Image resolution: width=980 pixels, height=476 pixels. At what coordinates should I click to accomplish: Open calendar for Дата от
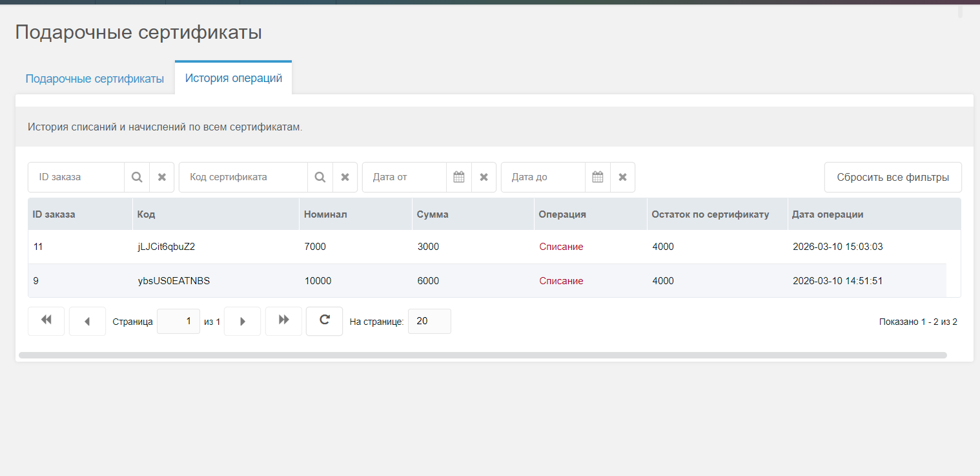coord(459,177)
